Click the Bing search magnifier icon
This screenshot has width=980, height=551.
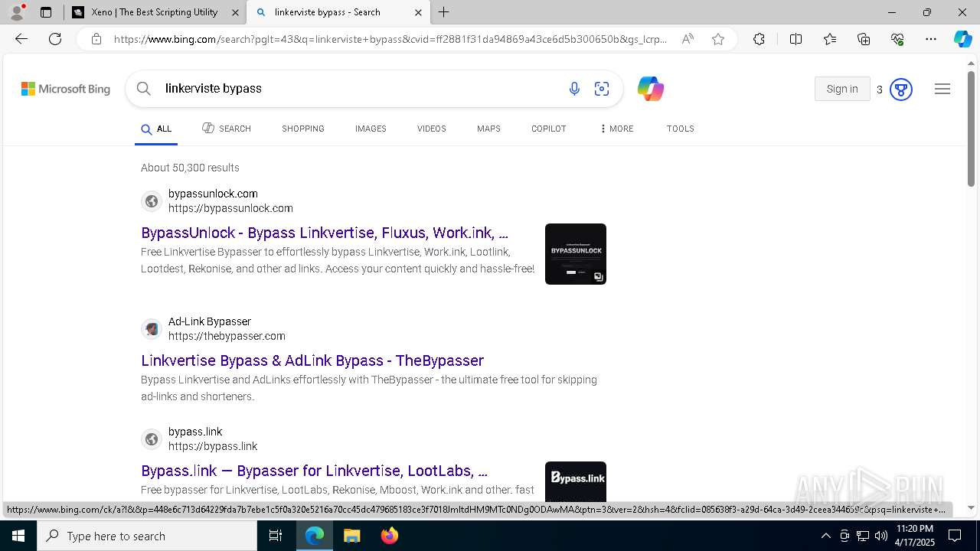coord(143,89)
